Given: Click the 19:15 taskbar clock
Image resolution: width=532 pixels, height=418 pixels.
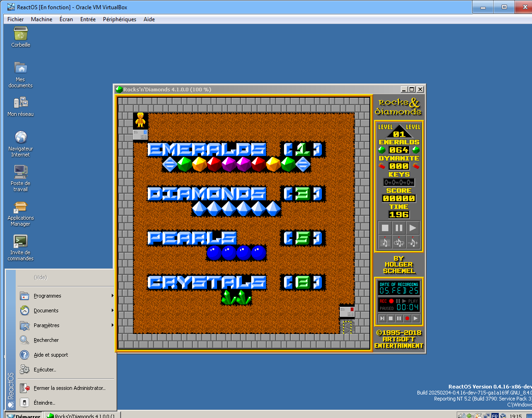Looking at the screenshot, I should click(x=515, y=416).
